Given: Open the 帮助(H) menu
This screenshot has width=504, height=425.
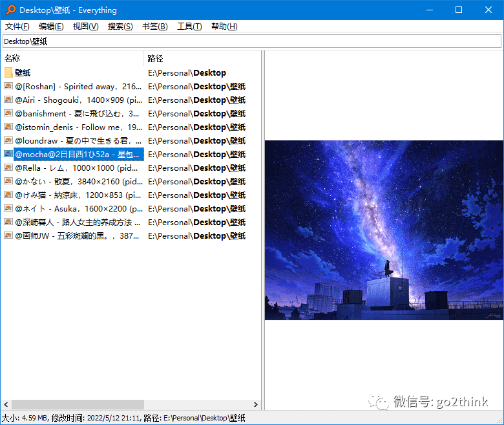Looking at the screenshot, I should (x=224, y=27).
